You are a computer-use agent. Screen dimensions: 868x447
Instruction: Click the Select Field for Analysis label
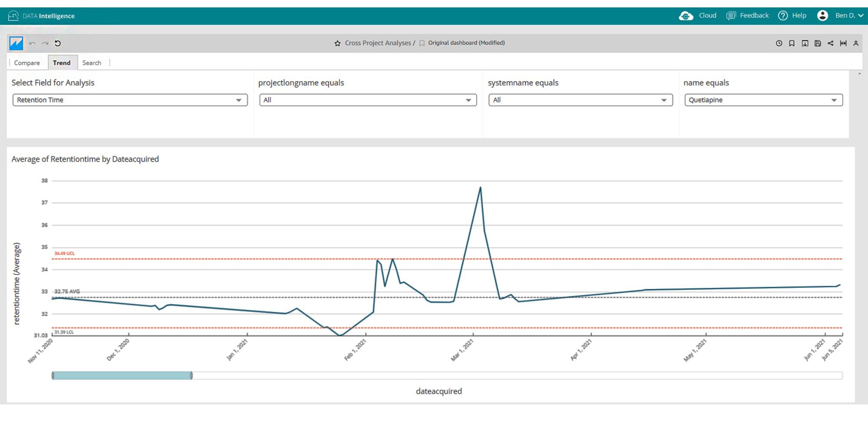click(53, 83)
